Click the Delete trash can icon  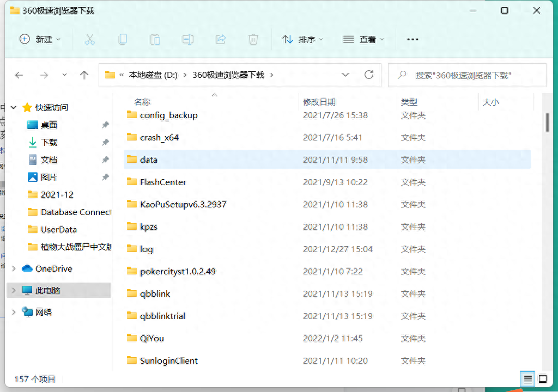tap(253, 39)
